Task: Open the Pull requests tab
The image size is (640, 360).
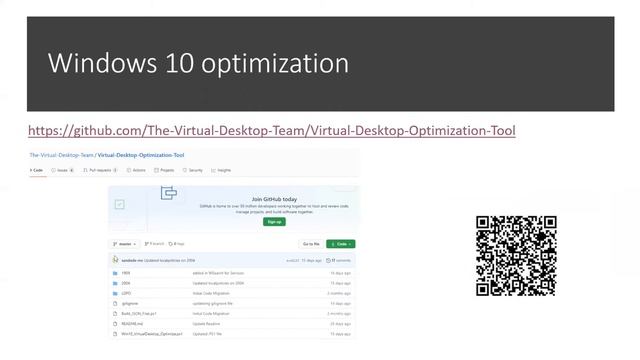Action: pyautogui.click(x=100, y=170)
